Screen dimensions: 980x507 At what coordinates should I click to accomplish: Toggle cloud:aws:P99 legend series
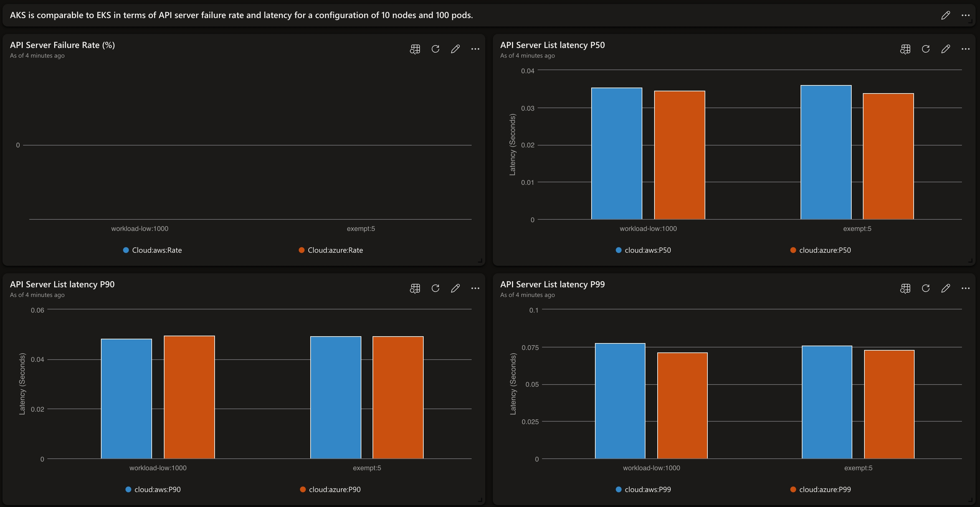pyautogui.click(x=643, y=490)
